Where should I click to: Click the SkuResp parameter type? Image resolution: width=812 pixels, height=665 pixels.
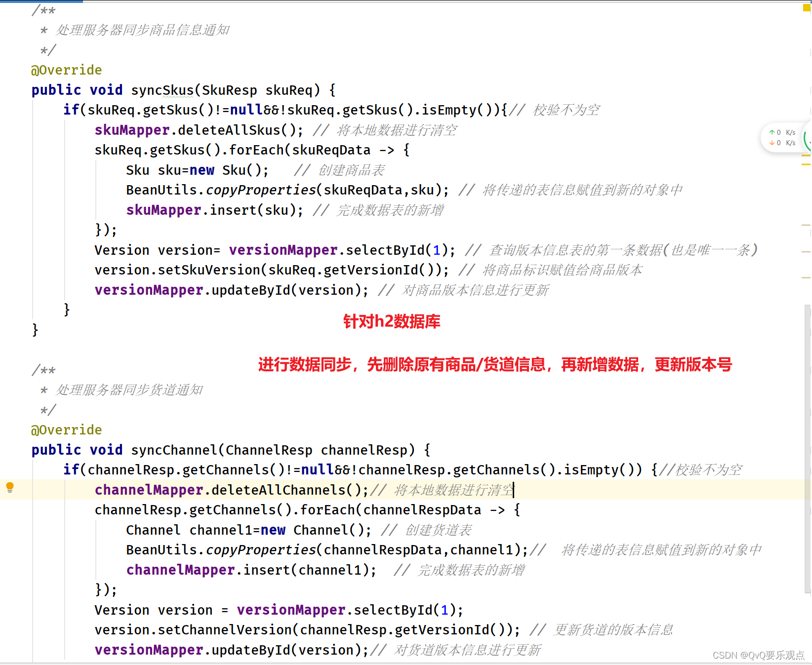[230, 90]
